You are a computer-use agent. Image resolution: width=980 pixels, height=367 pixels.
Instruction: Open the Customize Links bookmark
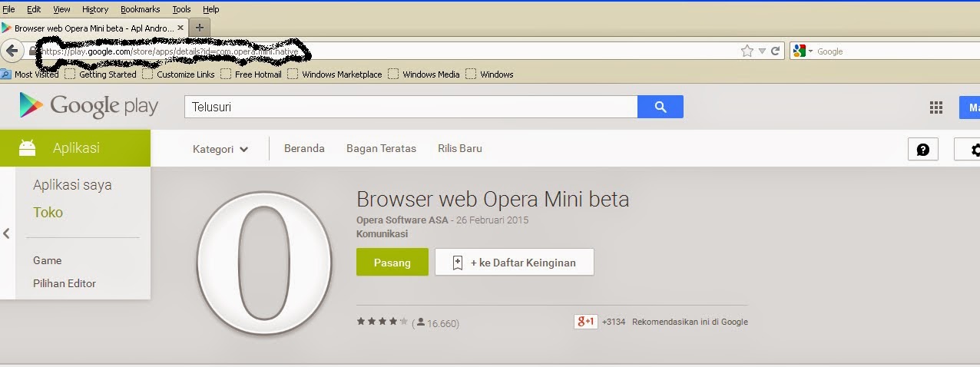click(179, 74)
